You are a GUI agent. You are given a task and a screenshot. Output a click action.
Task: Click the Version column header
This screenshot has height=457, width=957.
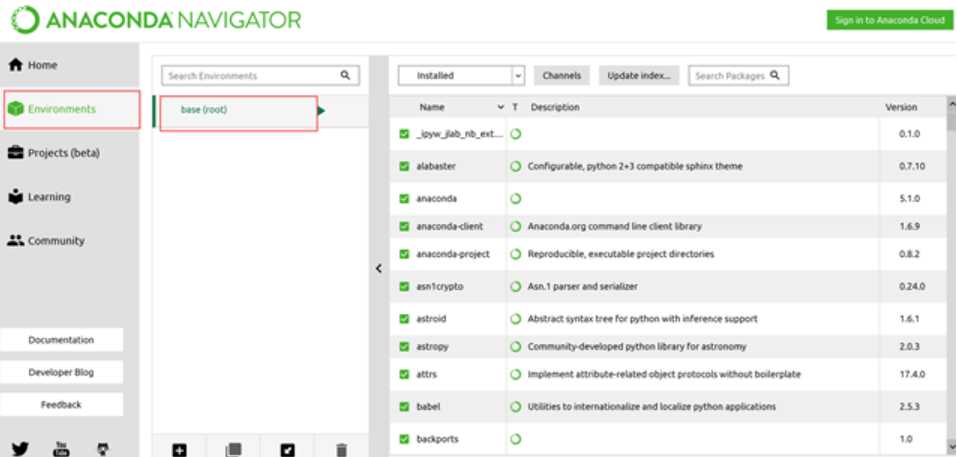901,107
